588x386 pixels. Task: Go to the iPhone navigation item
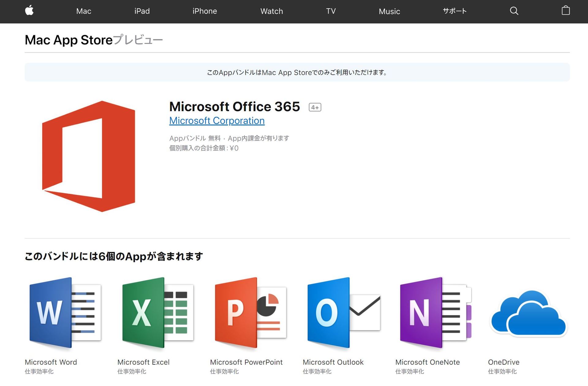coord(205,11)
